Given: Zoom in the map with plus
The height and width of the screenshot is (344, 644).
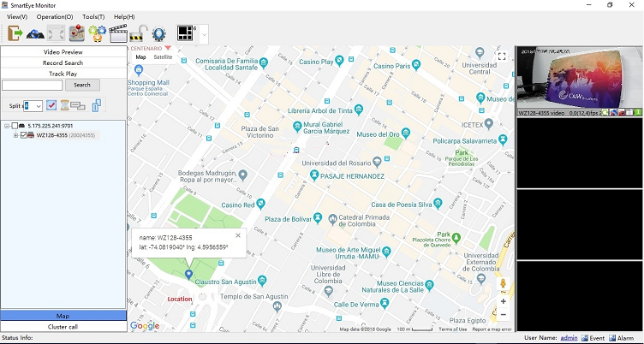Looking at the screenshot, I should coord(504,302).
